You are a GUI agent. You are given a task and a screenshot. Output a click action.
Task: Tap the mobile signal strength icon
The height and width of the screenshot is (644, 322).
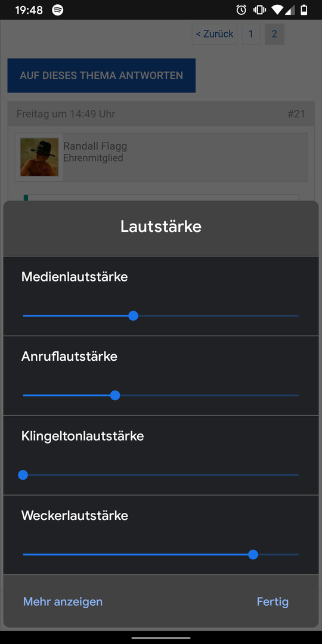coord(290,10)
